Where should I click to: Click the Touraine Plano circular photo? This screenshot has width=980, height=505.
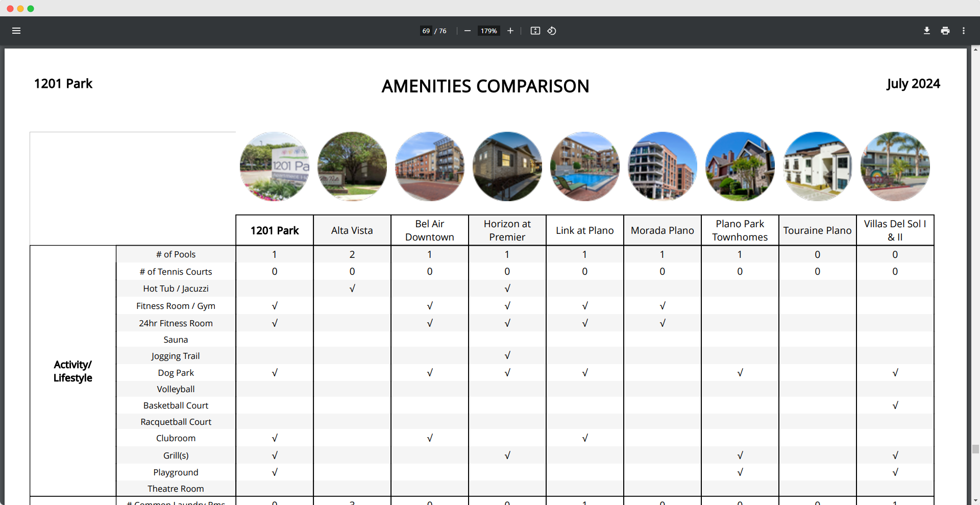coord(818,166)
